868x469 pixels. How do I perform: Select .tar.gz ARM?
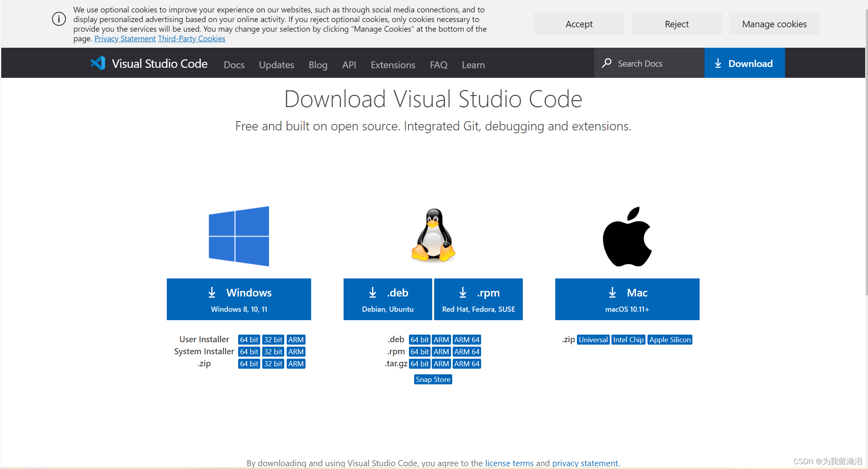point(441,363)
